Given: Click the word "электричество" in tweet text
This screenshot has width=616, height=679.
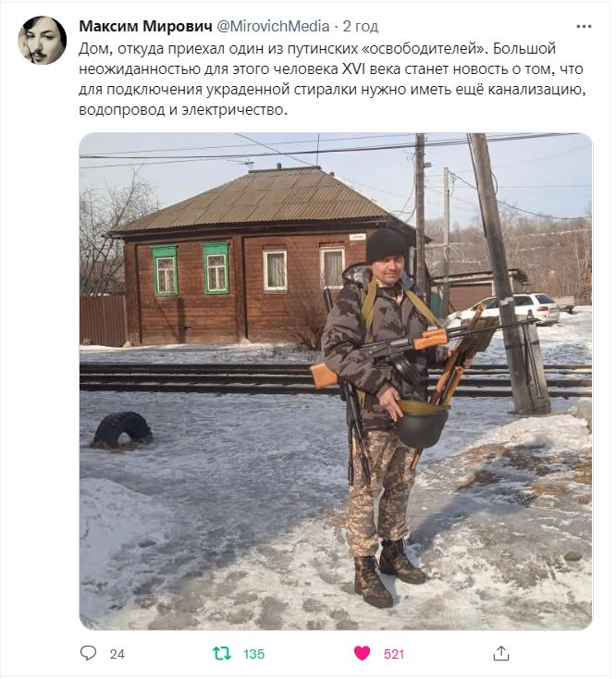Looking at the screenshot, I should pos(234,110).
